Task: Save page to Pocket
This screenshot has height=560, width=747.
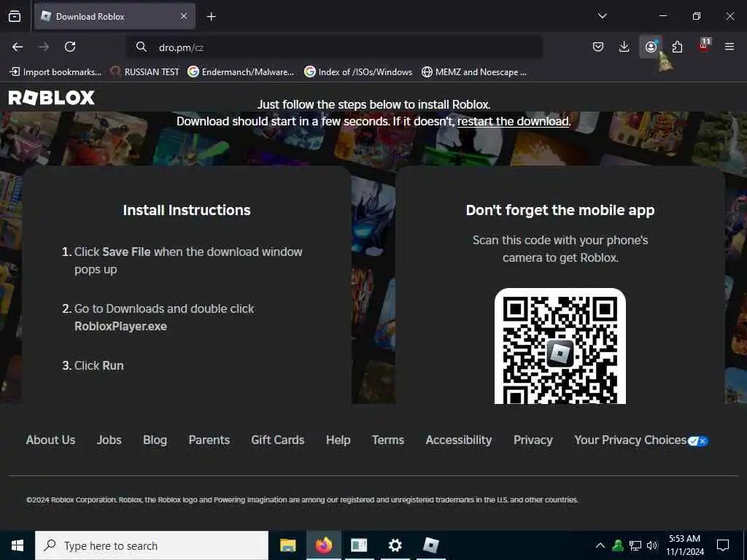Action: pos(598,47)
